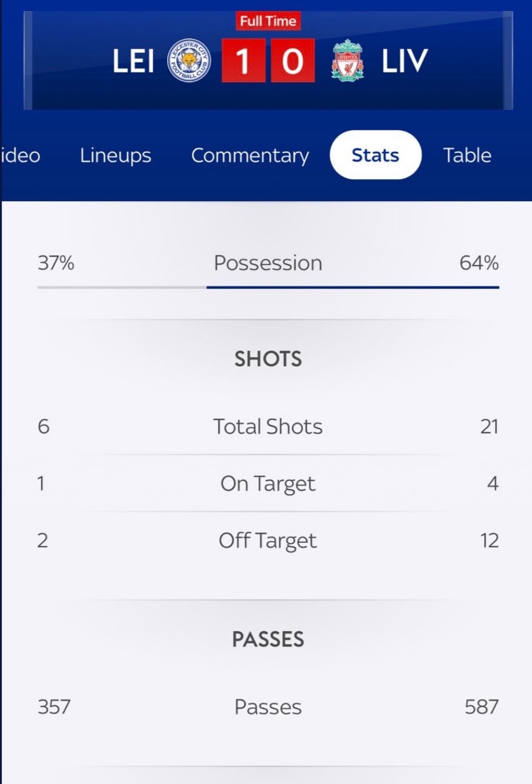Image resolution: width=532 pixels, height=784 pixels.
Task: Go to the partially visible Video tab
Action: (21, 155)
